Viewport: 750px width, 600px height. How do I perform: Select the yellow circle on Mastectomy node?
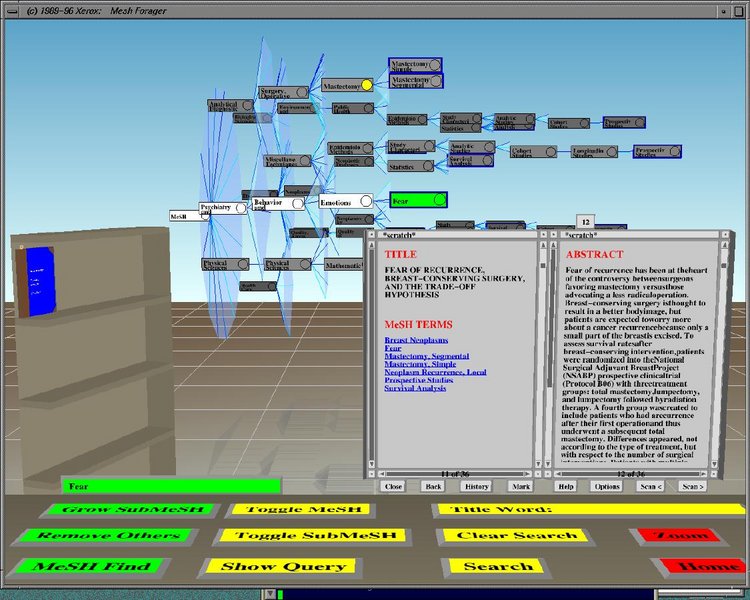tap(366, 85)
